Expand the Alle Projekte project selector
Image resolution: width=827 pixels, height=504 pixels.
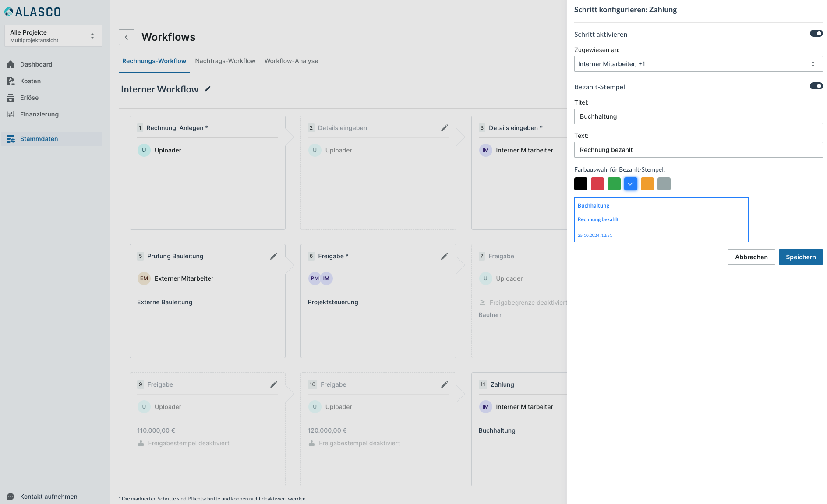pos(53,36)
